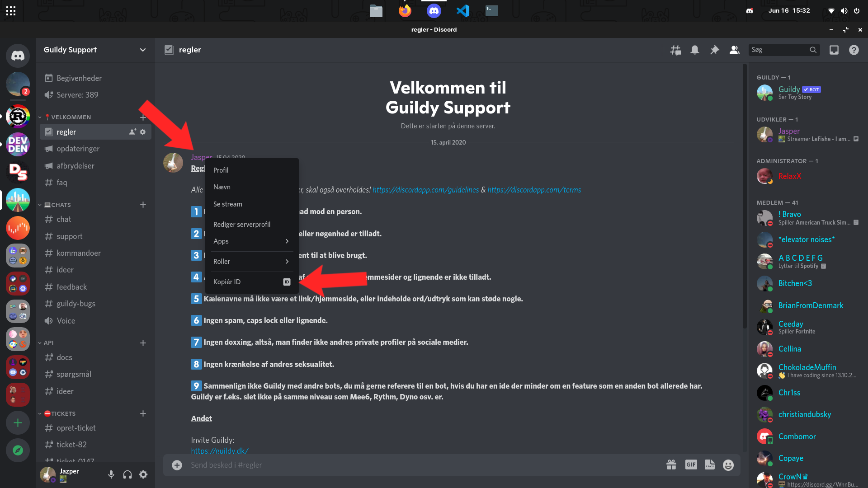Screen dimensions: 868x488
Task: Click the Guildy invite link at bottom
Action: tap(220, 450)
